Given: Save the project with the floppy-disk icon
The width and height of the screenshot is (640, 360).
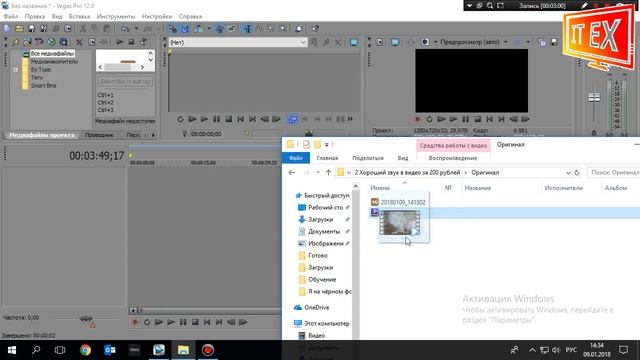Looking at the screenshot, I should coord(31,29).
